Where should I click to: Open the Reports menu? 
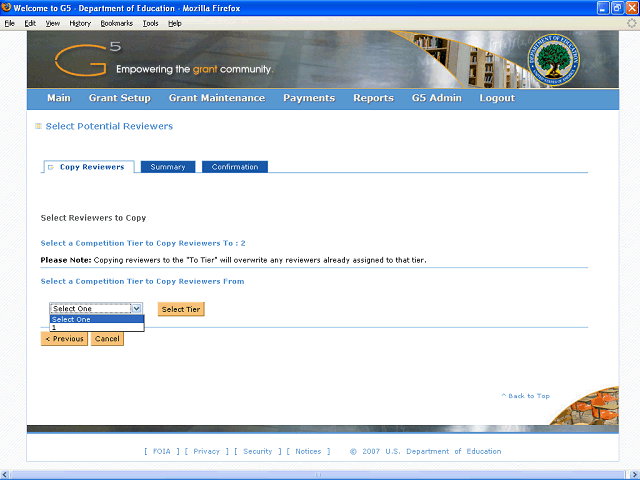click(x=373, y=98)
